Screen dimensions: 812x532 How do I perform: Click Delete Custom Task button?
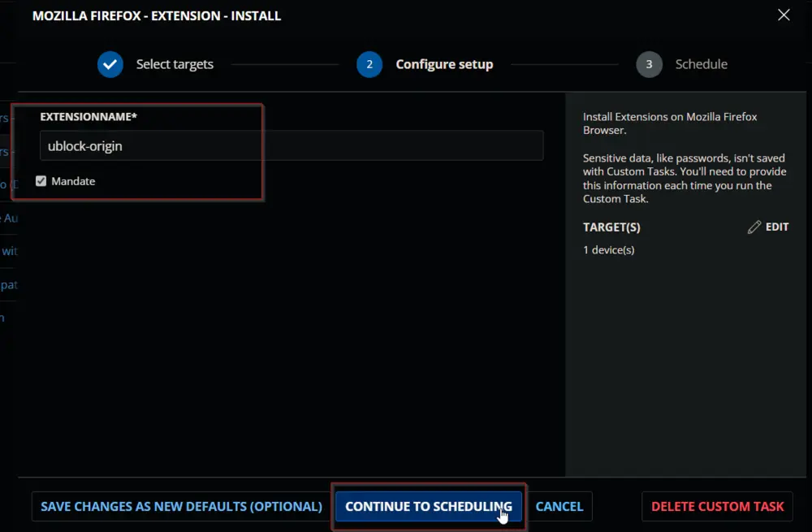pos(717,506)
